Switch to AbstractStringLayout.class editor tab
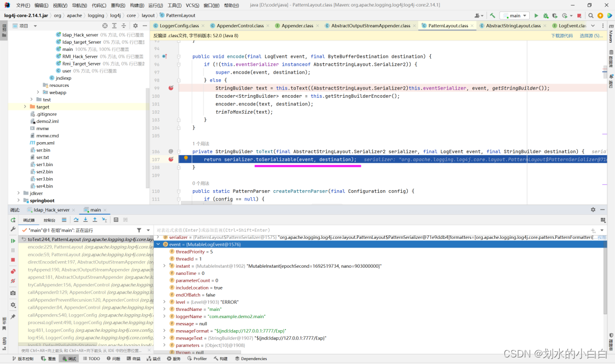The image size is (615, 364). tap(513, 26)
